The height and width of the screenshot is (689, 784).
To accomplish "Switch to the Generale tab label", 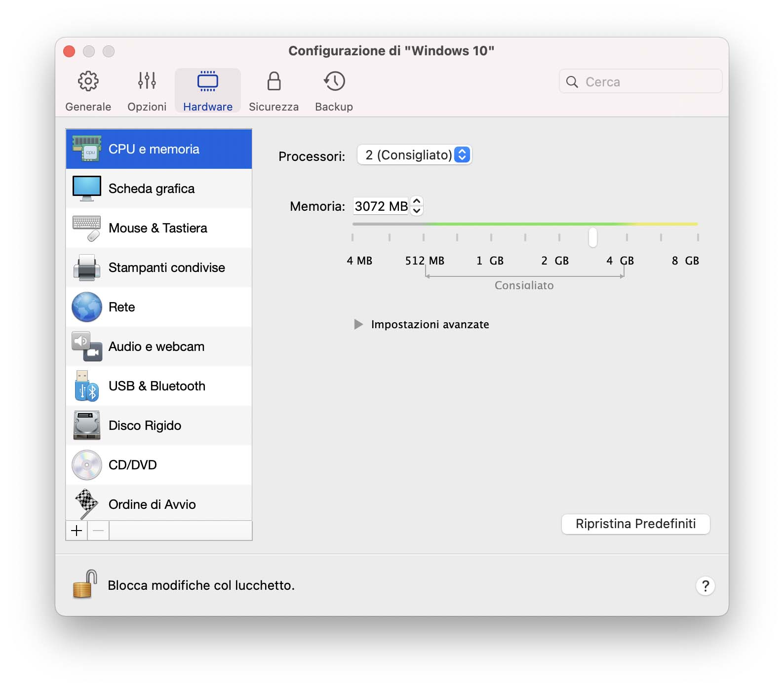I will click(88, 107).
